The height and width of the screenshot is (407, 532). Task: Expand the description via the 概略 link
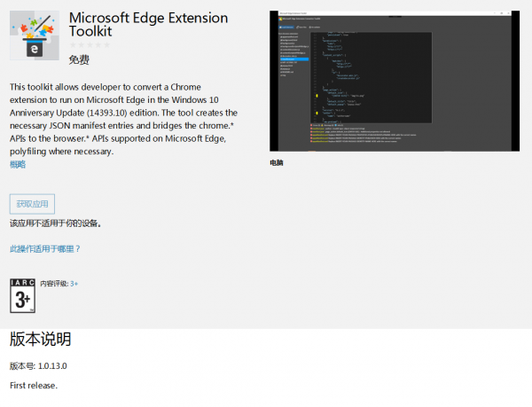click(18, 164)
